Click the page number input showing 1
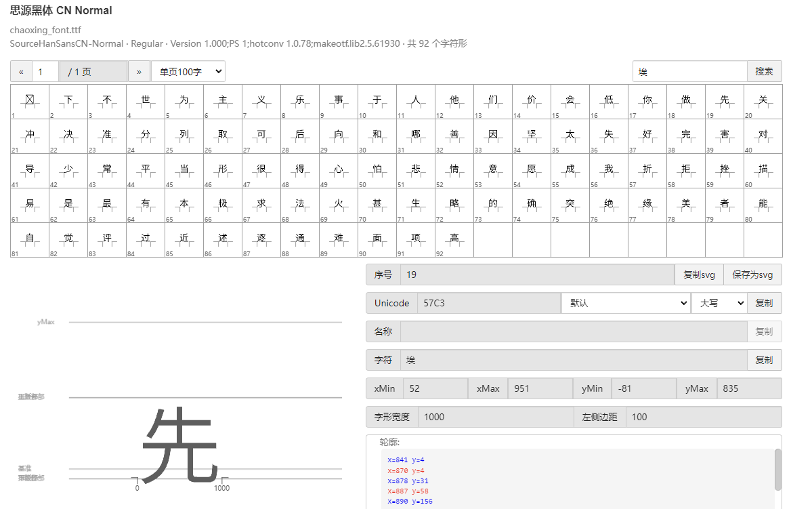The width and height of the screenshot is (812, 509). pyautogui.click(x=45, y=72)
